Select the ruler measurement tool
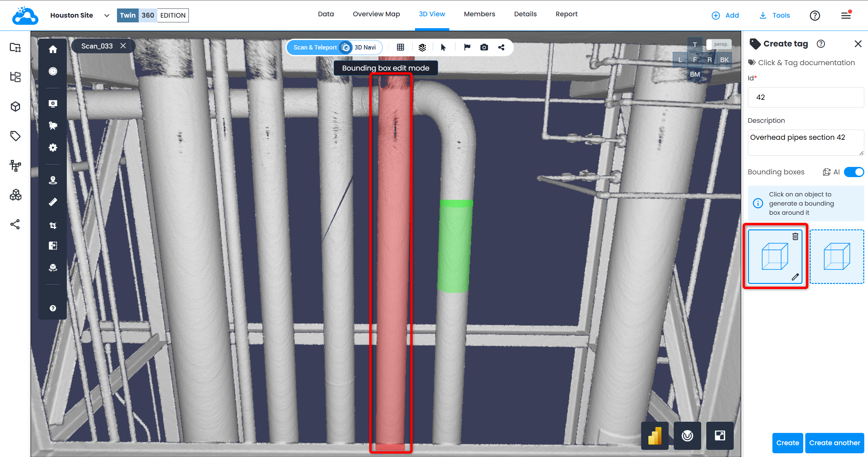 (53, 202)
